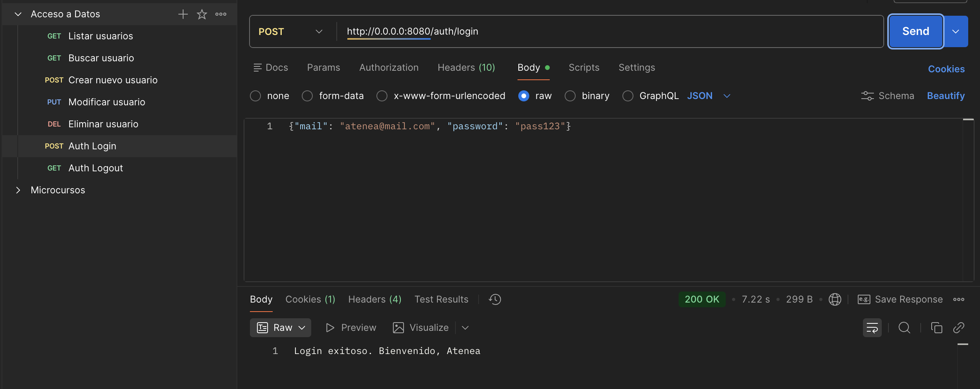Open the Visualize options chevron
The image size is (980, 389).
465,328
